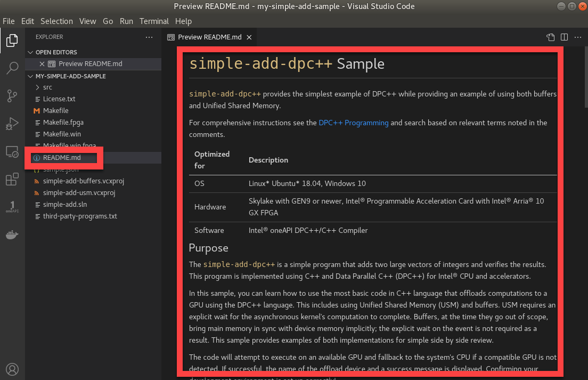Open the Docker view

tap(12, 235)
